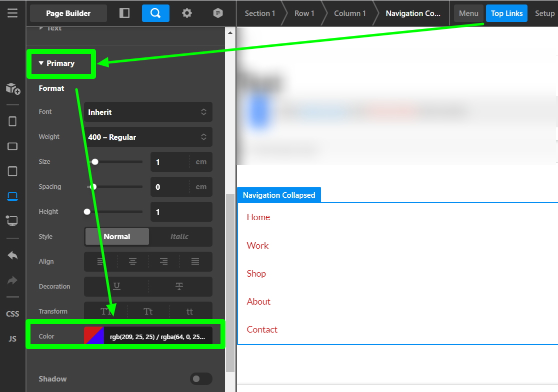
Task: Redo the last change
Action: pyautogui.click(x=12, y=281)
